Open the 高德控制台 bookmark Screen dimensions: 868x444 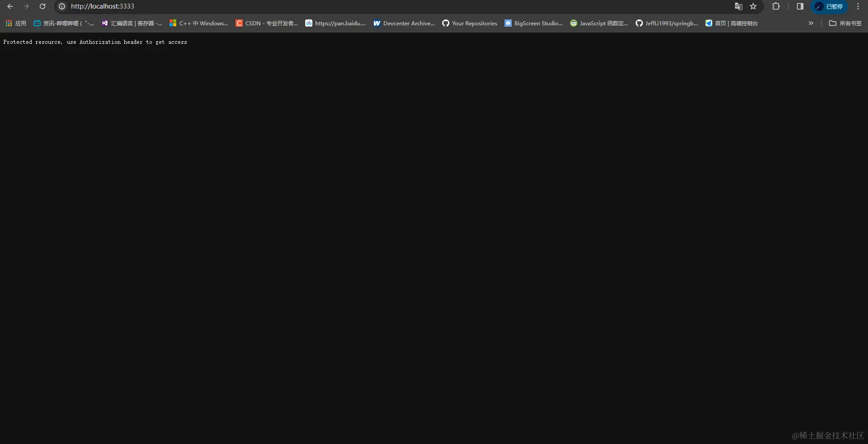(731, 23)
